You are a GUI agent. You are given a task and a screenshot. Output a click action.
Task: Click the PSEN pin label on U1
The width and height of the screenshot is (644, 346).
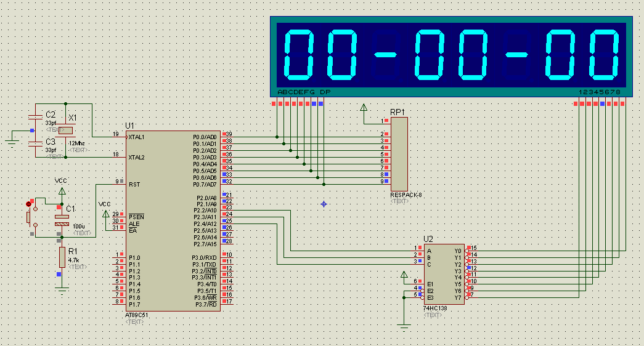pos(136,217)
